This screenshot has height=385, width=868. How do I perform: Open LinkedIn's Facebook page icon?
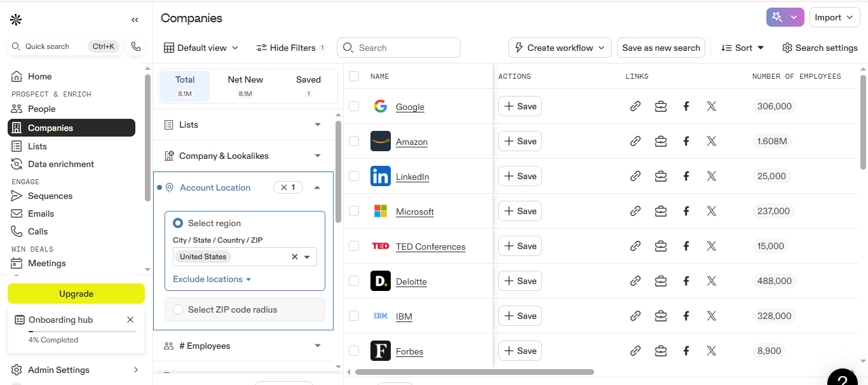[686, 176]
